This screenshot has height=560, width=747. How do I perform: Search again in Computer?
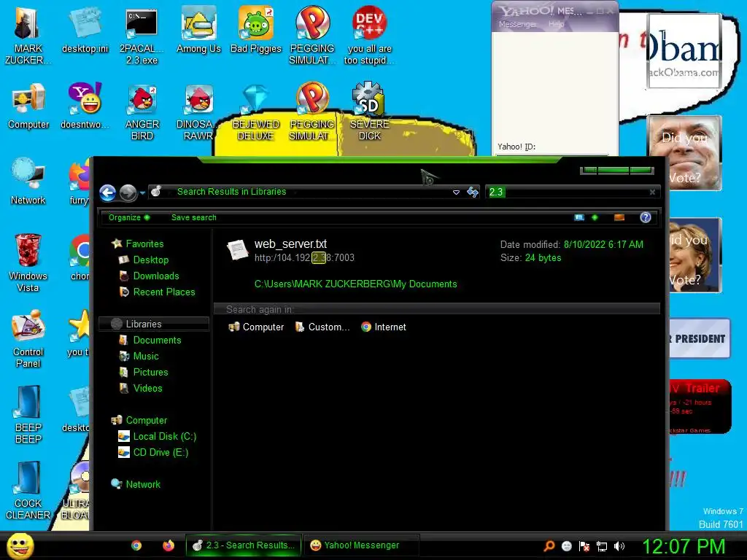point(256,327)
